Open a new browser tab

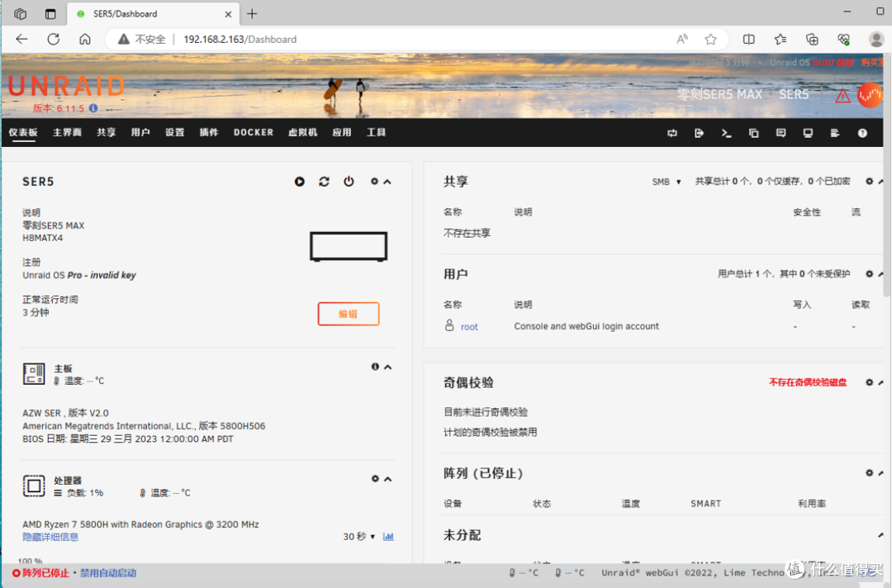tap(252, 14)
